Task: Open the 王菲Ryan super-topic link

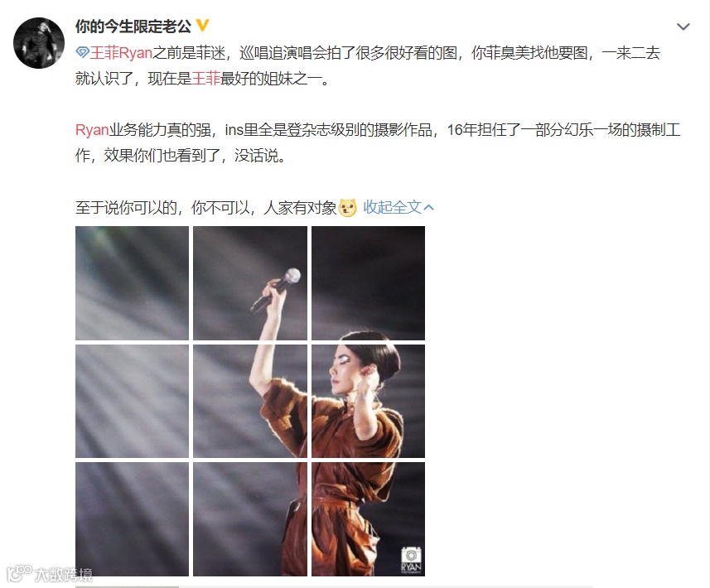Action: coord(120,53)
